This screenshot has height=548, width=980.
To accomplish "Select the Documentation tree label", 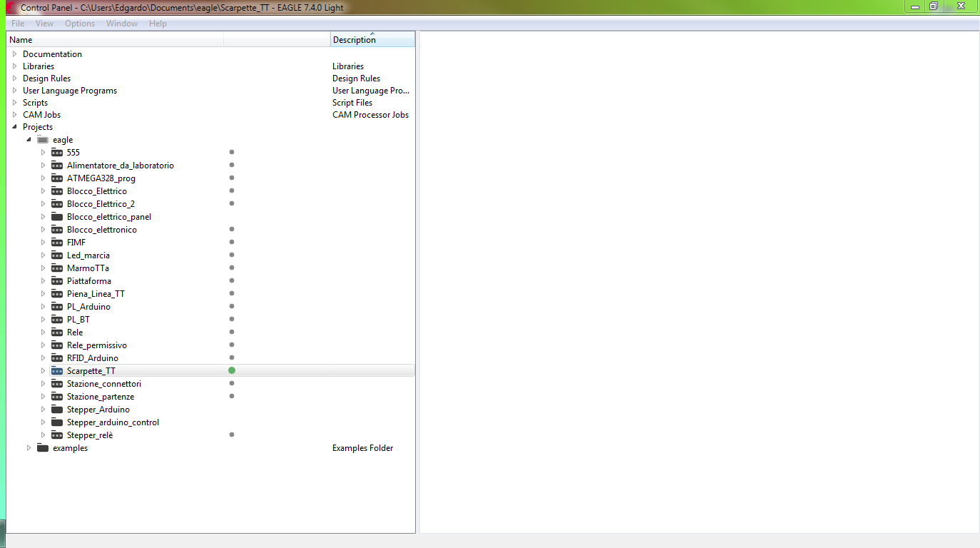I will (x=52, y=54).
